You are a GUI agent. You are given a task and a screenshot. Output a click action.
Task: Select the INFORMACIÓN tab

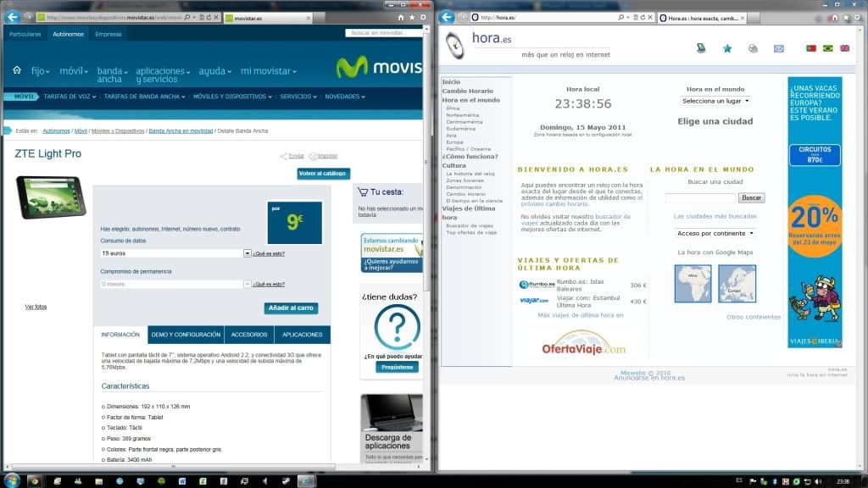pyautogui.click(x=120, y=334)
